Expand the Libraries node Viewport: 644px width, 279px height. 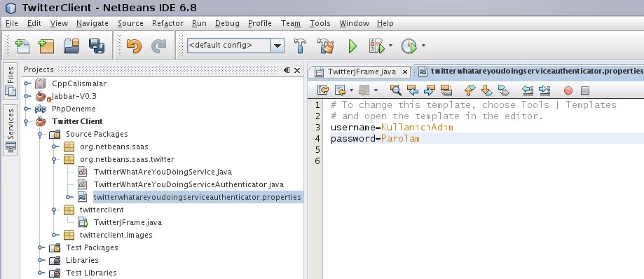coord(41,260)
